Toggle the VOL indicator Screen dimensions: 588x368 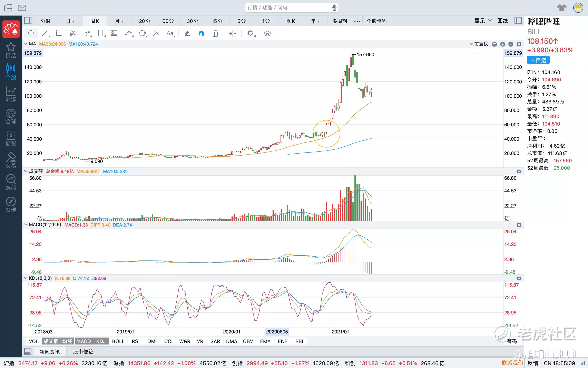33,341
